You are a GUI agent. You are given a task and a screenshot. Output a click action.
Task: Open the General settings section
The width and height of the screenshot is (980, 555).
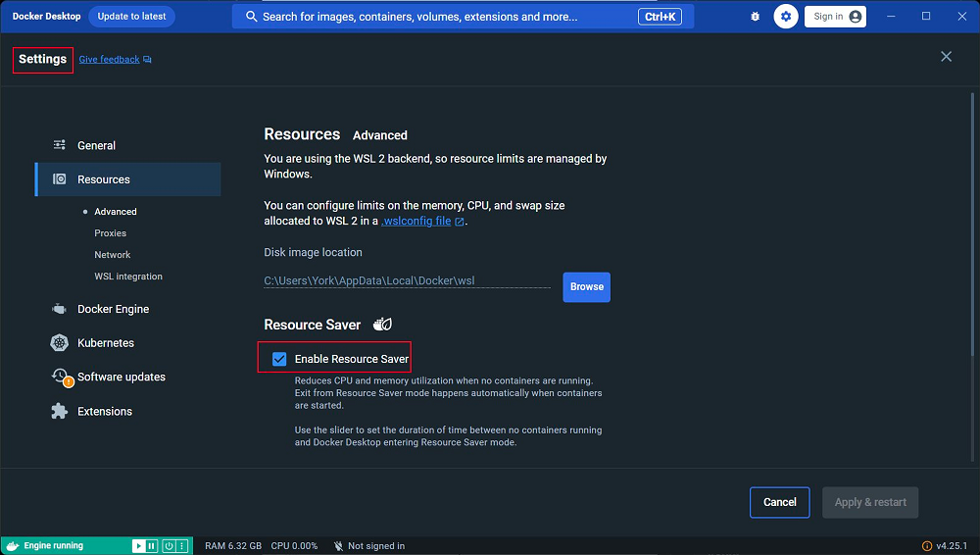(x=96, y=145)
